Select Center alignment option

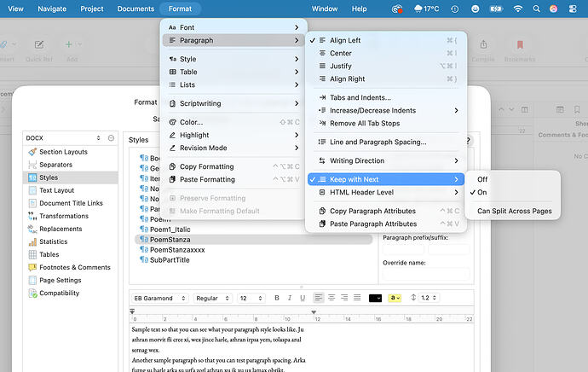pos(386,53)
